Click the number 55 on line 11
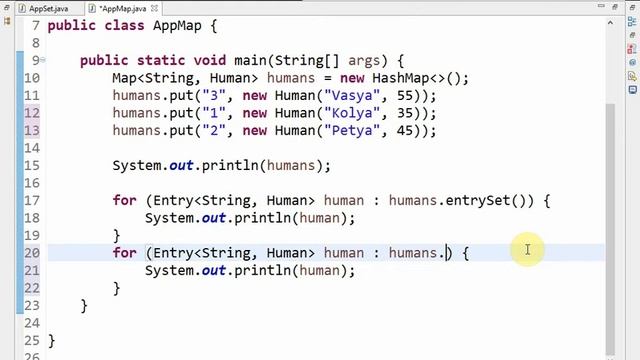 (405, 96)
